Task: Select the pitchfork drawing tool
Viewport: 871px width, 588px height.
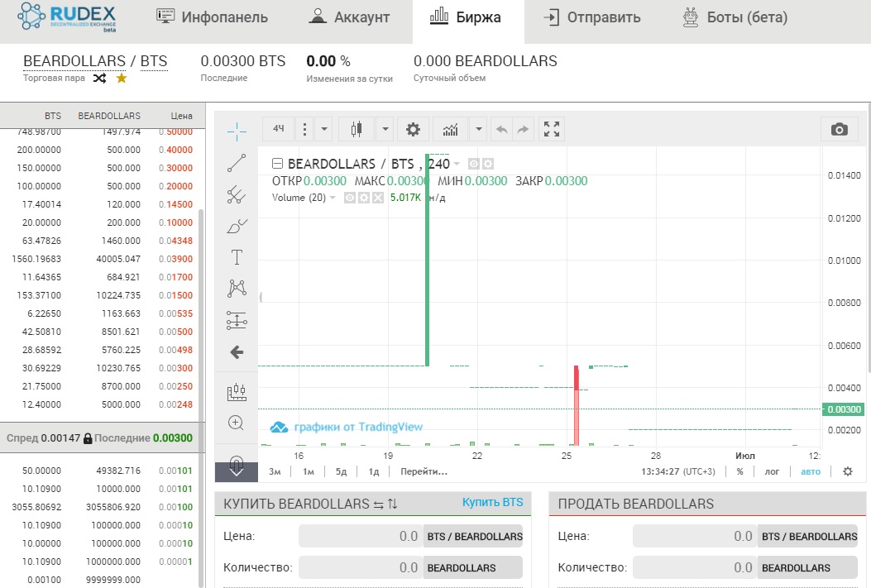Action: tap(237, 194)
